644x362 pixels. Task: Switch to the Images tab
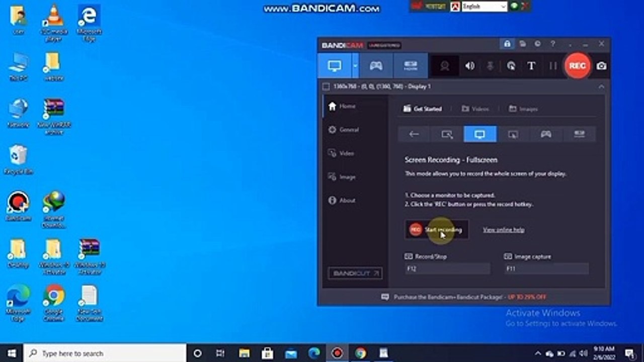(523, 109)
